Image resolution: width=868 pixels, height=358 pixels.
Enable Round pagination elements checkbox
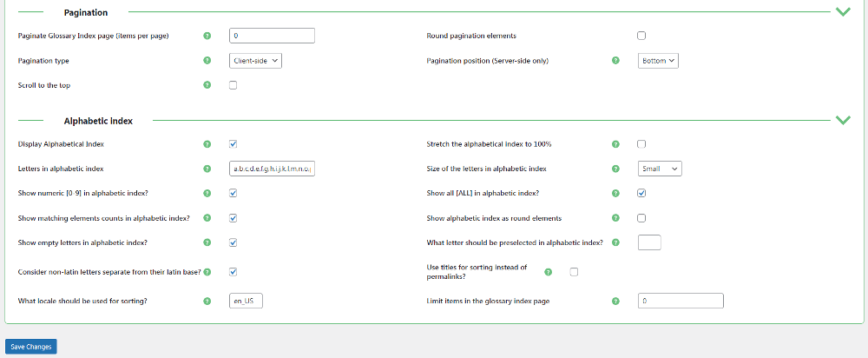pyautogui.click(x=641, y=36)
